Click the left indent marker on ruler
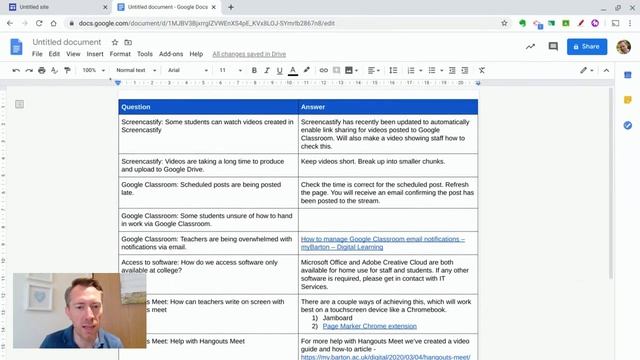 tap(118, 83)
